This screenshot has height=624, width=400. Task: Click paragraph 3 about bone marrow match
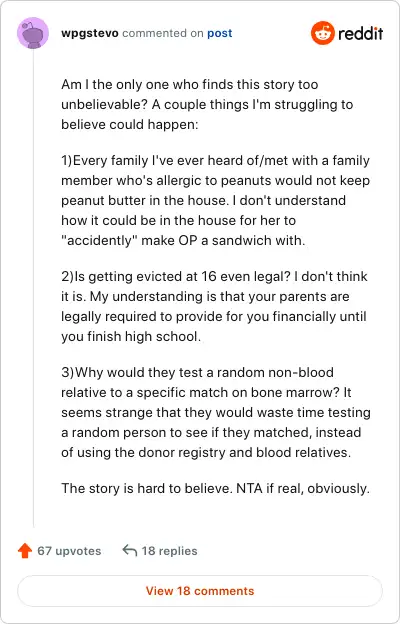pos(216,412)
